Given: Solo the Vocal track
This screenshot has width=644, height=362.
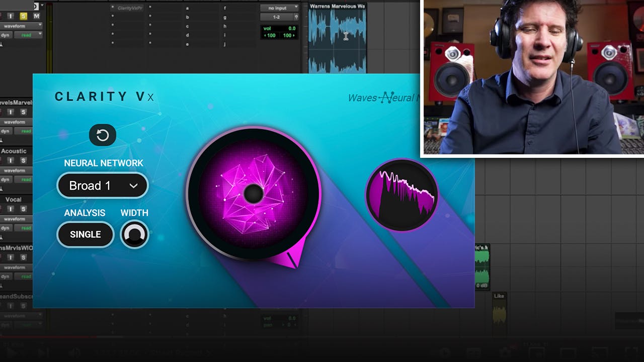Looking at the screenshot, I should 23,209.
